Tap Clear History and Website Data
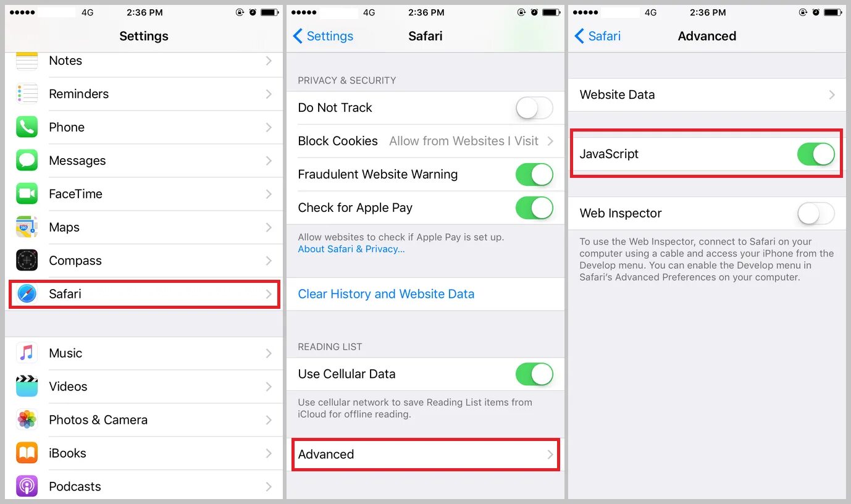This screenshot has height=504, width=851. pyautogui.click(x=386, y=294)
